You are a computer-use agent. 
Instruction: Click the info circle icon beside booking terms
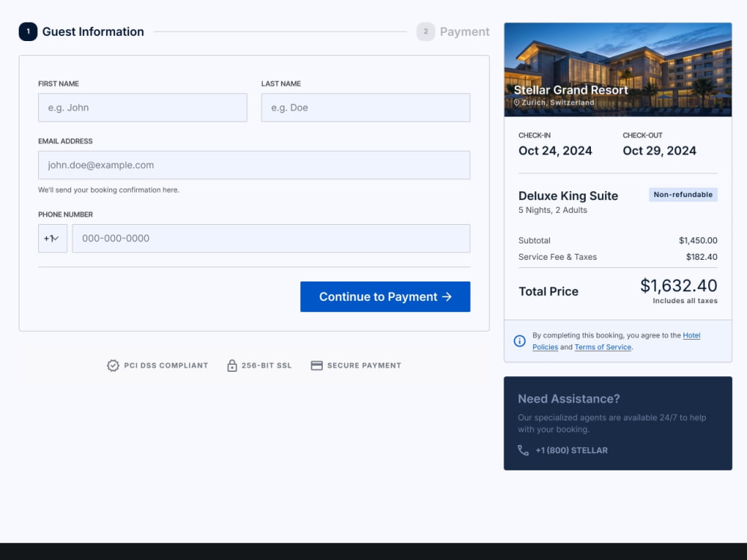[520, 341]
